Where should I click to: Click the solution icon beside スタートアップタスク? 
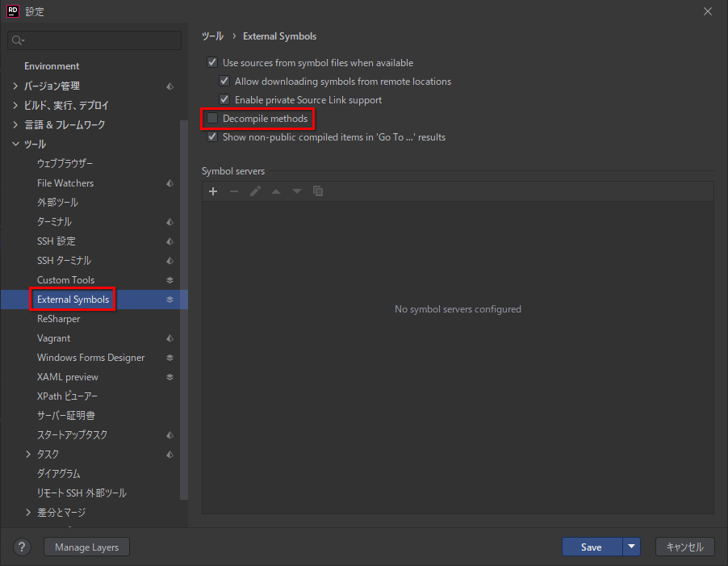[x=170, y=435]
